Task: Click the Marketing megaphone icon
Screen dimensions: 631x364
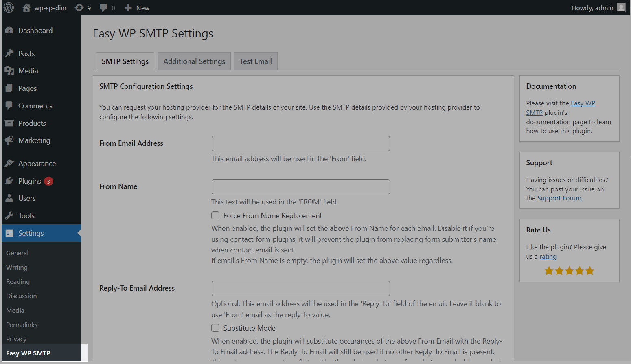Action: [x=9, y=140]
